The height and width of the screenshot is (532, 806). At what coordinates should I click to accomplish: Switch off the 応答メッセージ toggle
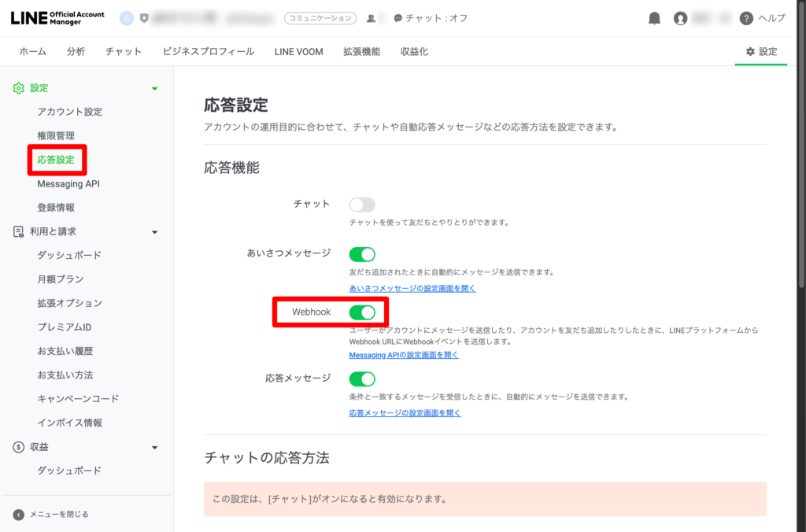(362, 379)
